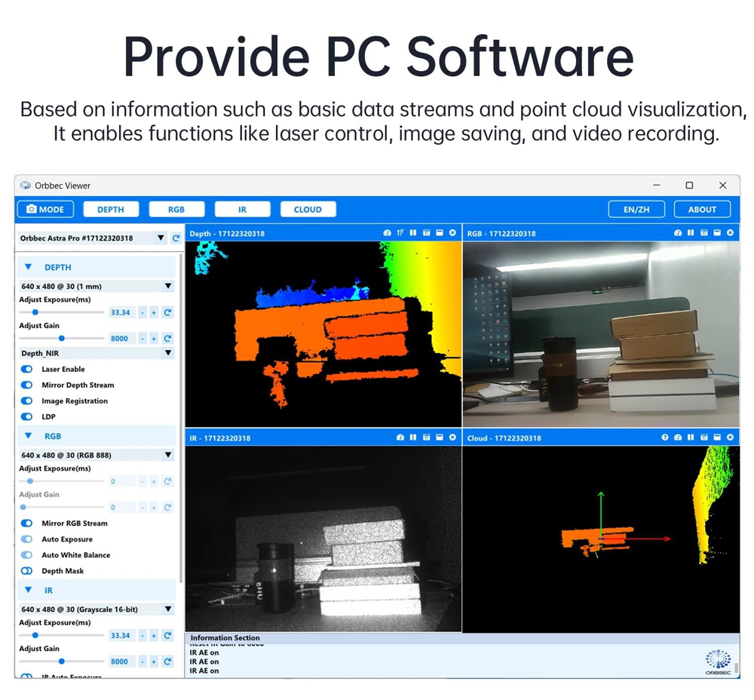Toggle Mirror Depth Stream off
The width and height of the screenshot is (754, 700).
27,385
